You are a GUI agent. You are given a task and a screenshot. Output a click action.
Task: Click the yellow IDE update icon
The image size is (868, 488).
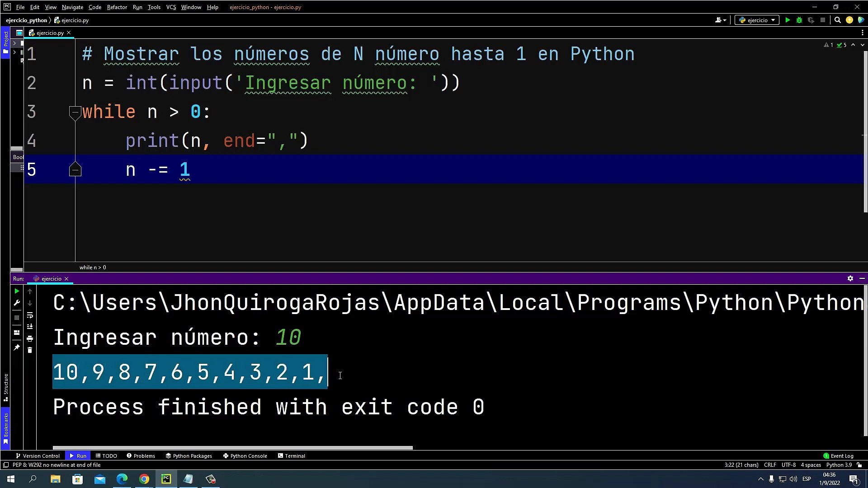point(849,20)
